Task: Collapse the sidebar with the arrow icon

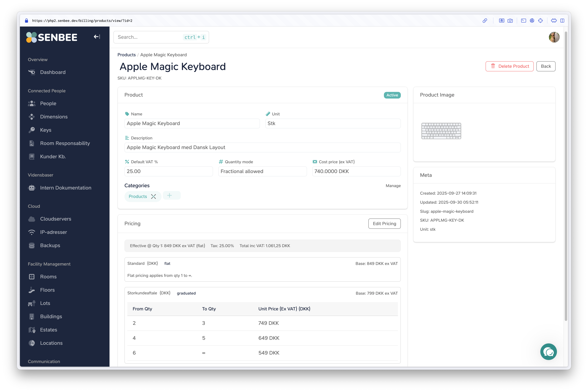Action: pyautogui.click(x=97, y=37)
